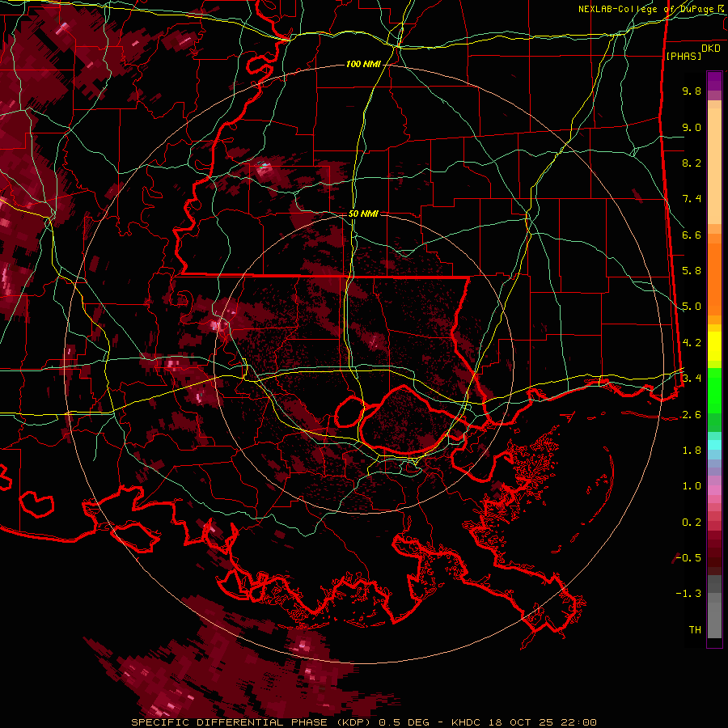Click the 2.6 value on the color scale

(692, 415)
